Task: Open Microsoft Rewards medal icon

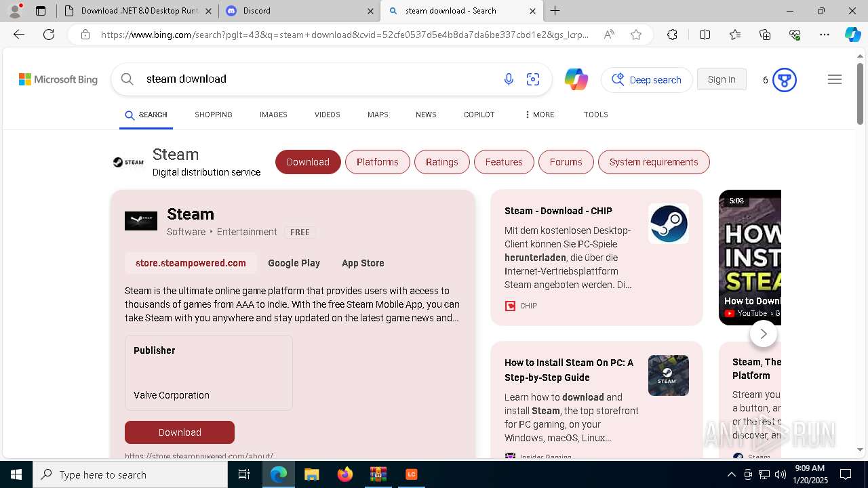Action: click(785, 80)
